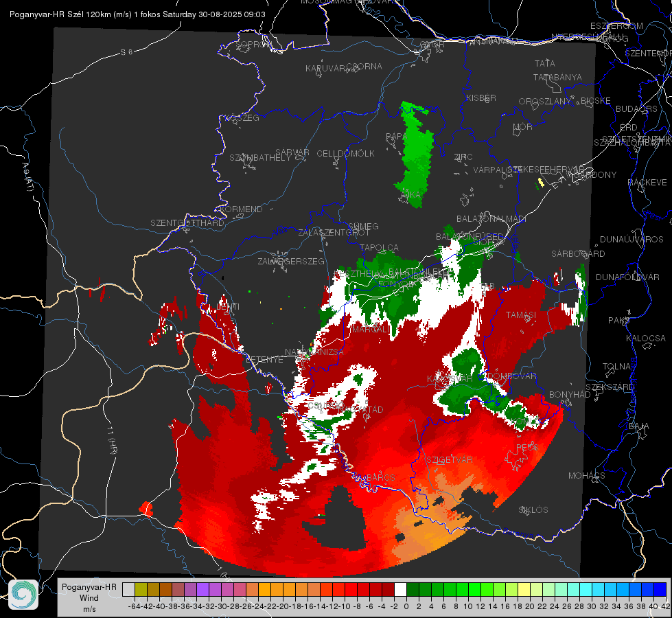
Task: Click the 'Wind' label in legend
Action: 89,598
